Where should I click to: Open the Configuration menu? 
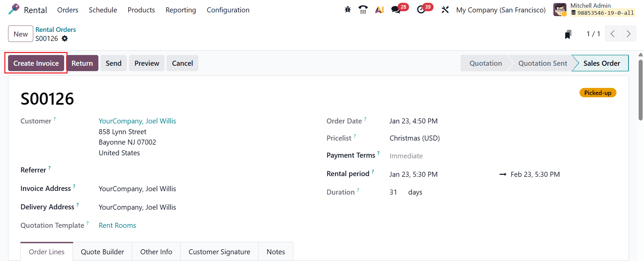228,10
